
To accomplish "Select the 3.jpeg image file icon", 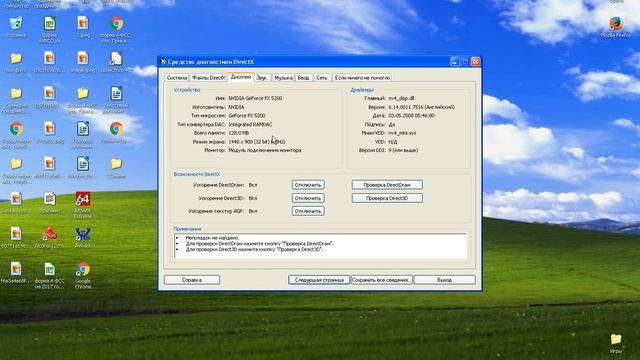I will 83,23.
